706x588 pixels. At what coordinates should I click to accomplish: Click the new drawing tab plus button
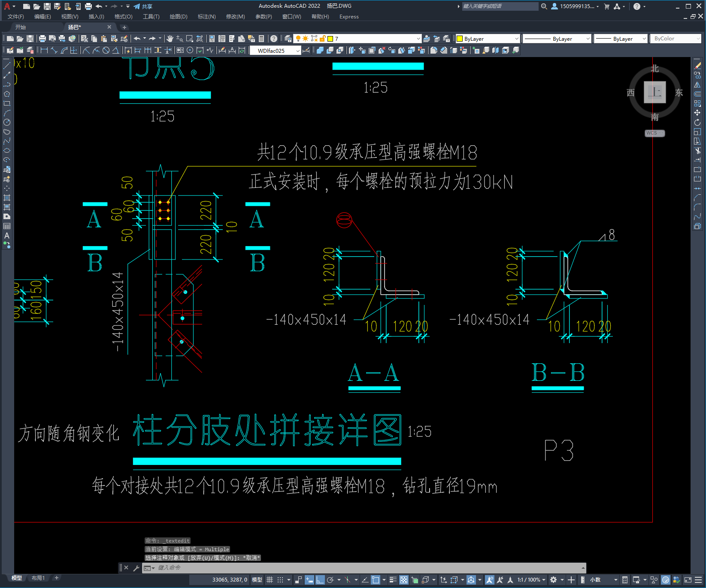click(x=124, y=27)
